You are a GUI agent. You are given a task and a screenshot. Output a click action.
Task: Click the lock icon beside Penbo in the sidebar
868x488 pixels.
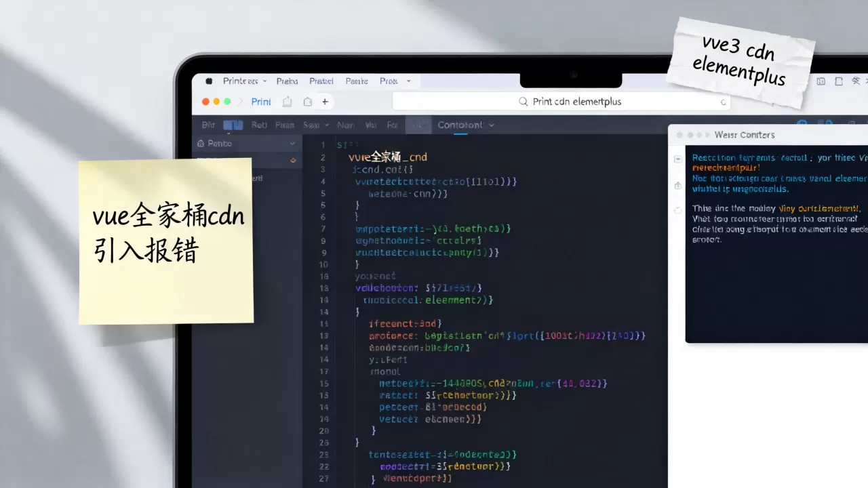pos(201,144)
